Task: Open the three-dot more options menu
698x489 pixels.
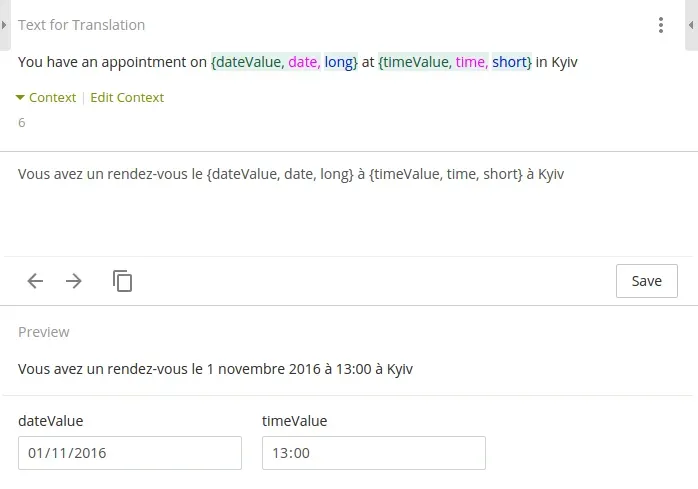Action: click(x=661, y=25)
